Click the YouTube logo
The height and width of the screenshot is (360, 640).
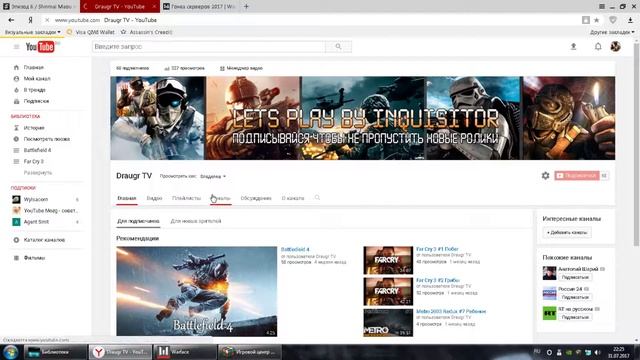[40, 47]
